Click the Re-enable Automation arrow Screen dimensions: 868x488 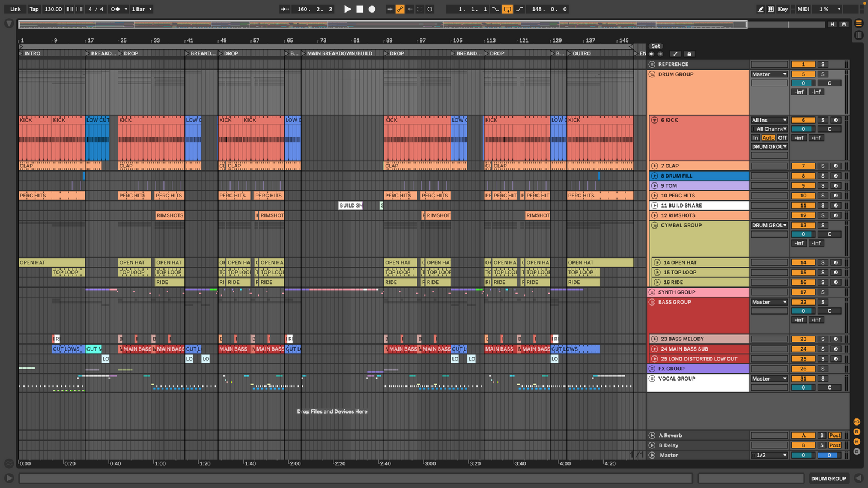(410, 9)
